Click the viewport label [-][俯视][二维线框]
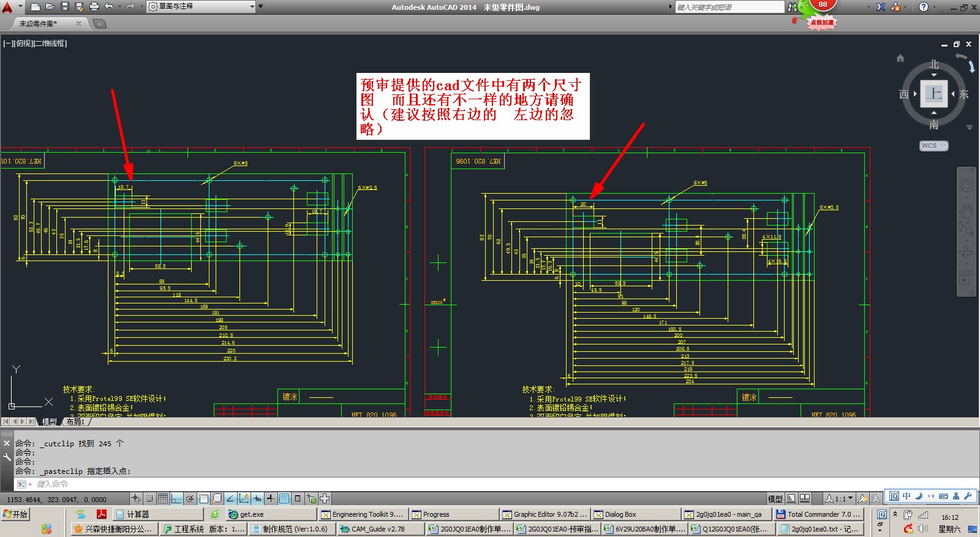The image size is (980, 537). 35,44
